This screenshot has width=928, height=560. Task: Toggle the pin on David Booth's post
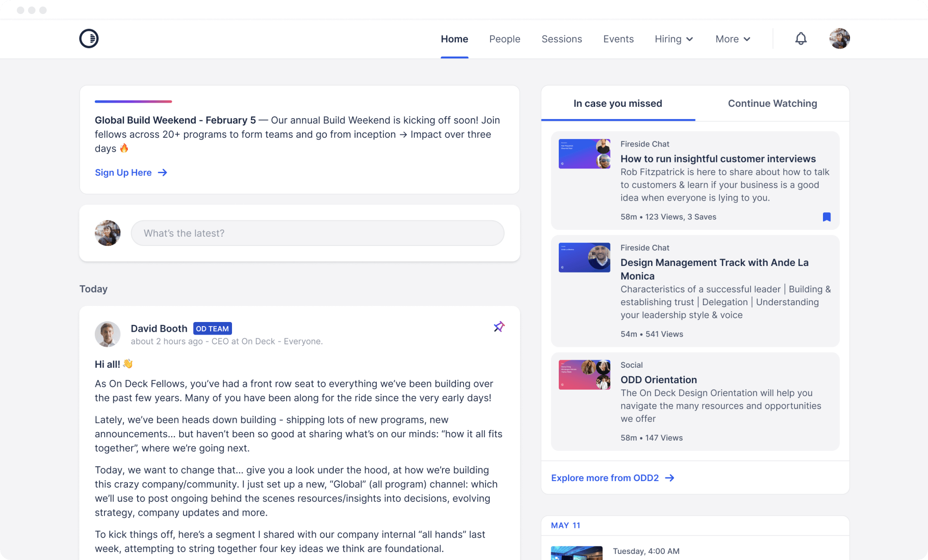pyautogui.click(x=499, y=327)
